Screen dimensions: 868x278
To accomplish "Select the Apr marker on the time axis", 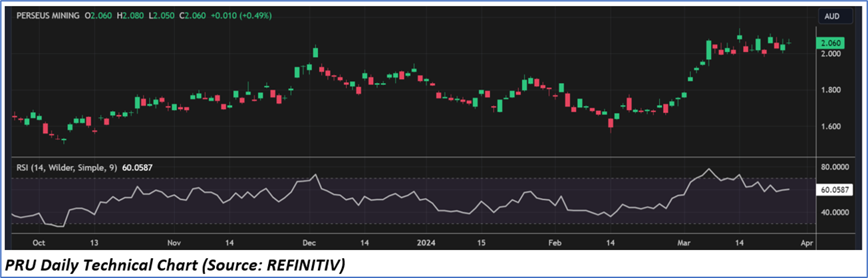I will point(806,242).
